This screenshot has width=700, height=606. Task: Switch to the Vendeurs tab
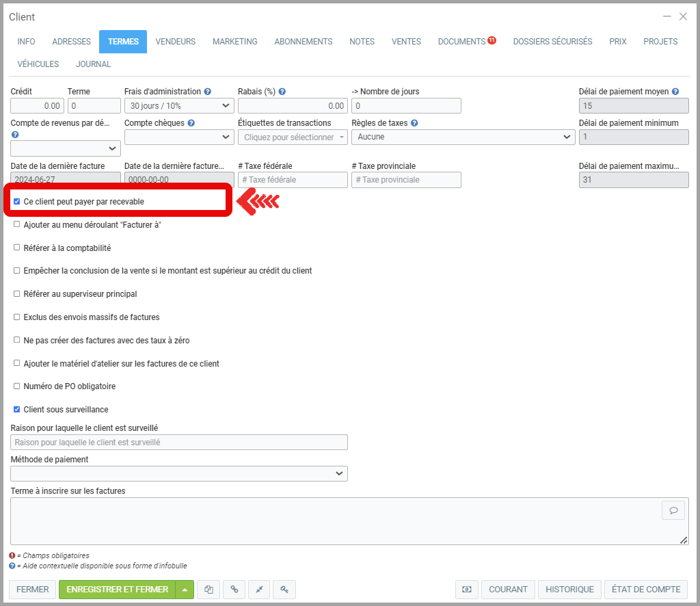176,42
